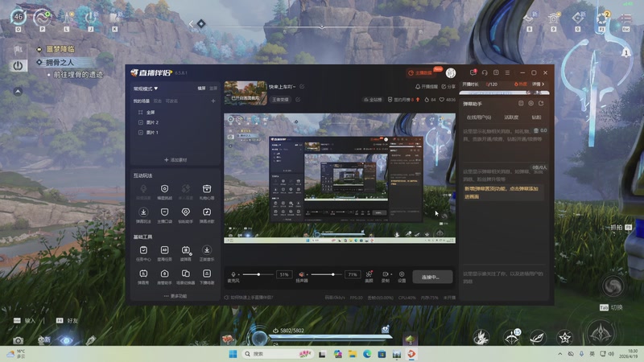The image size is (644, 362).
Task: Toggle visibility of 图片 2 source
Action: click(140, 122)
